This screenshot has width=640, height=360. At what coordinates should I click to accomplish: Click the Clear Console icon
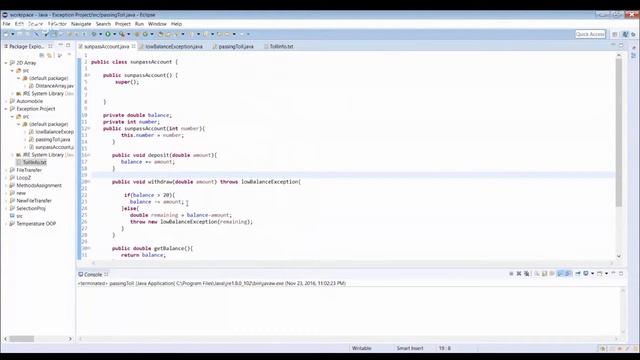(x=537, y=273)
